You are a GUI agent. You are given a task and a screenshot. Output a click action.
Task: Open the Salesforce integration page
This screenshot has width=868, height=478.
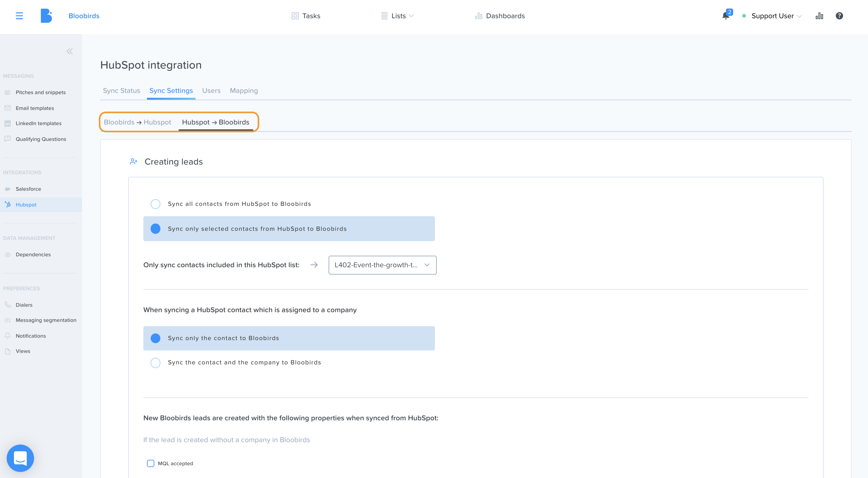[x=28, y=189]
